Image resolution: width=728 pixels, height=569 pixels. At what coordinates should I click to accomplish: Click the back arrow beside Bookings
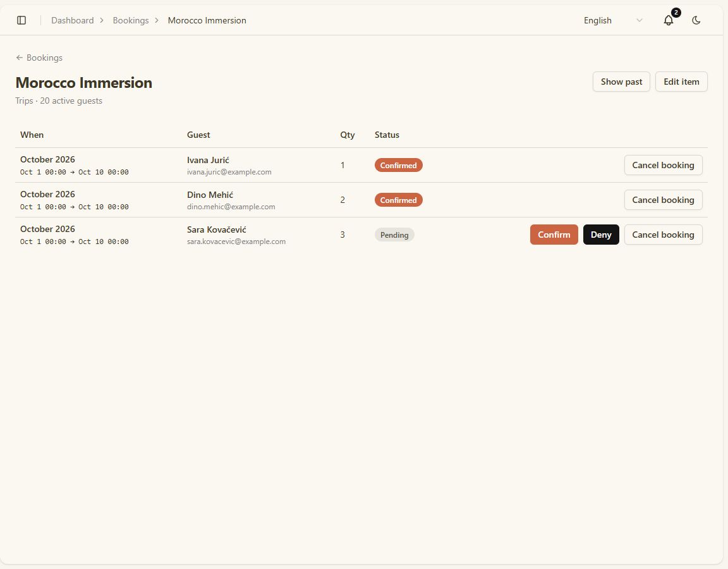tap(19, 58)
